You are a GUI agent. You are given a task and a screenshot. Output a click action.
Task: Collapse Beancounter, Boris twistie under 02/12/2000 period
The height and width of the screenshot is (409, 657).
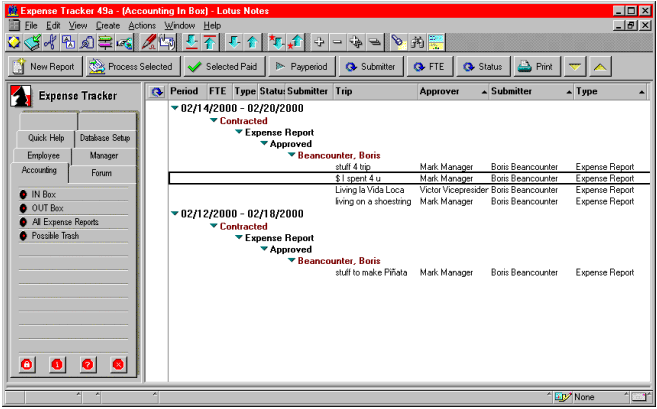[292, 261]
